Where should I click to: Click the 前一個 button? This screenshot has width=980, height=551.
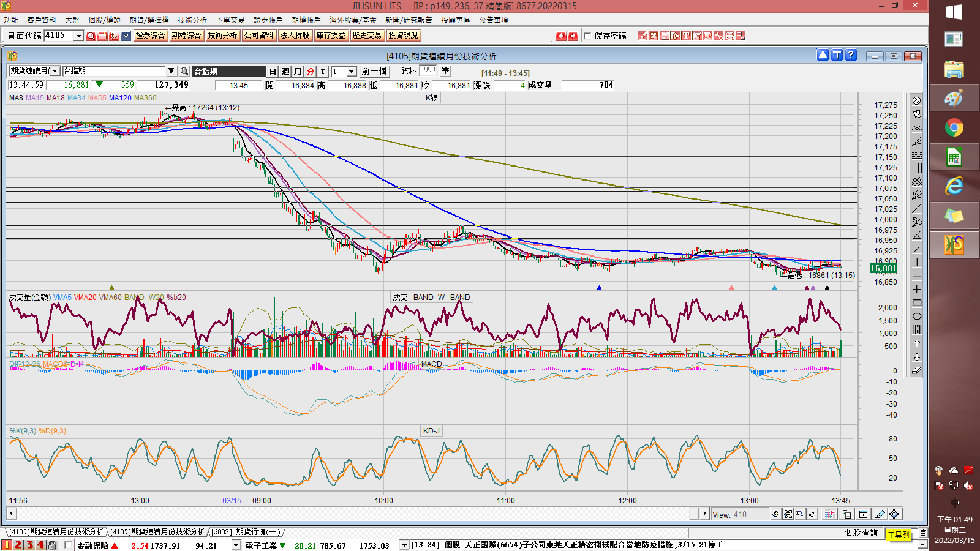click(x=374, y=72)
